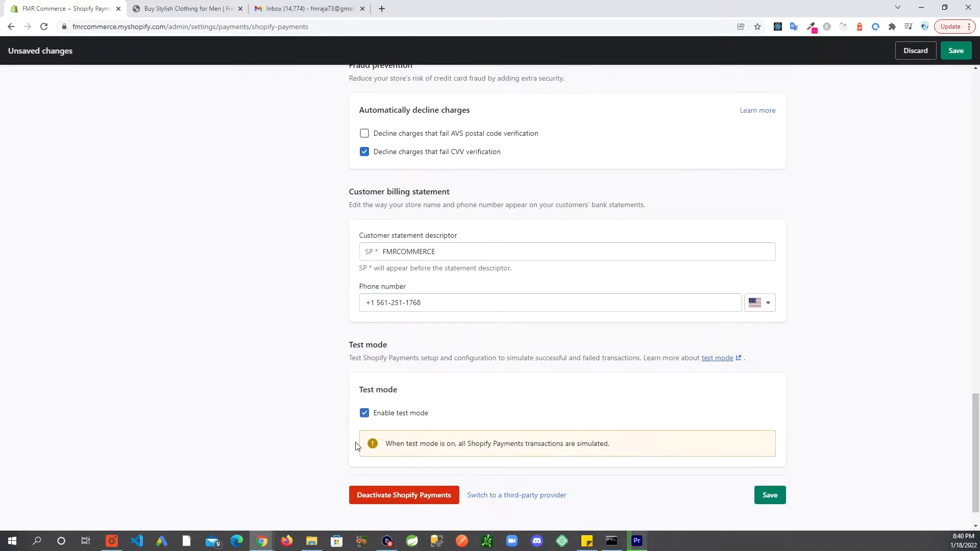
Task: Open new browser tab
Action: tap(382, 9)
